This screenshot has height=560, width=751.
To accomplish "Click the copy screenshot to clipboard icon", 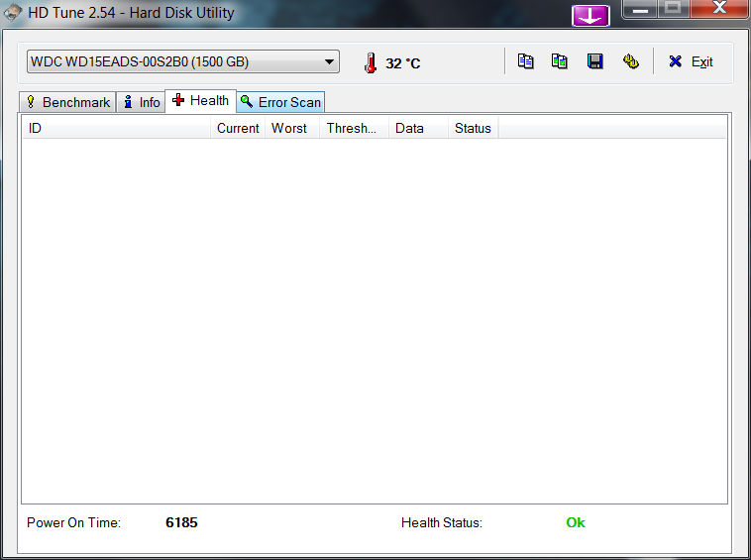I will 560,61.
